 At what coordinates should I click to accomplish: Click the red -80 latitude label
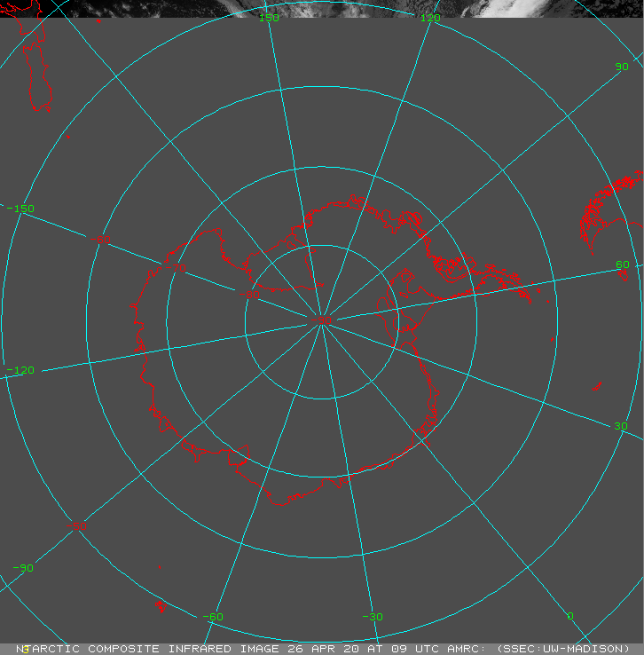[x=249, y=295]
